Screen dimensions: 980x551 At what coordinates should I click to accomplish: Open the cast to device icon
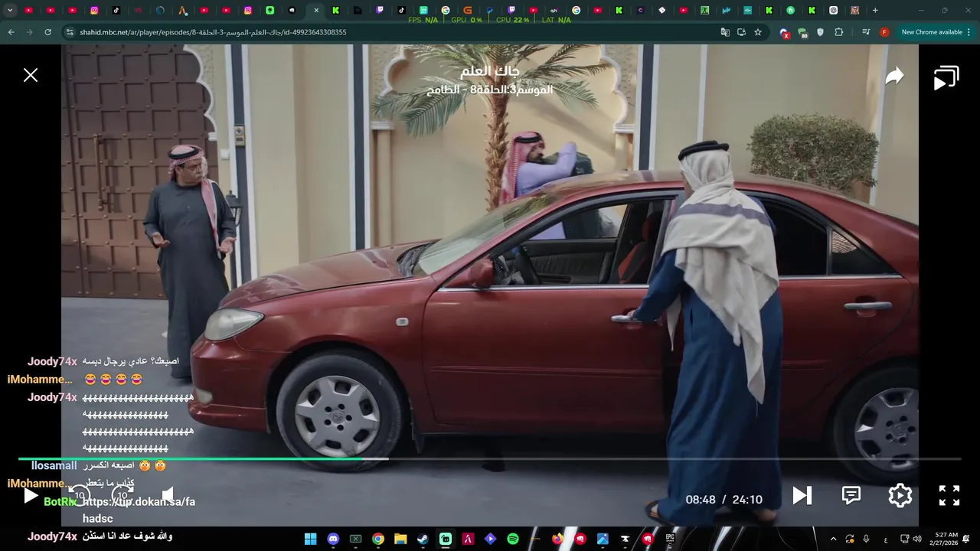946,77
